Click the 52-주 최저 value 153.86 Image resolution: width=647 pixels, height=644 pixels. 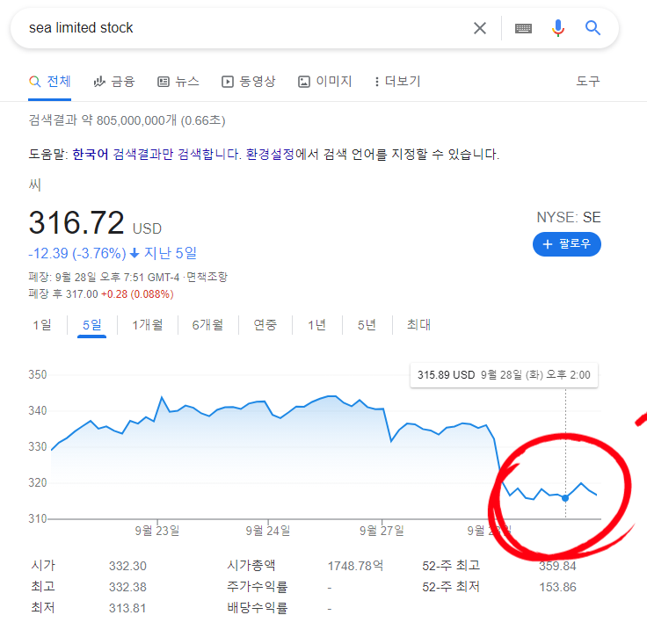[557, 587]
